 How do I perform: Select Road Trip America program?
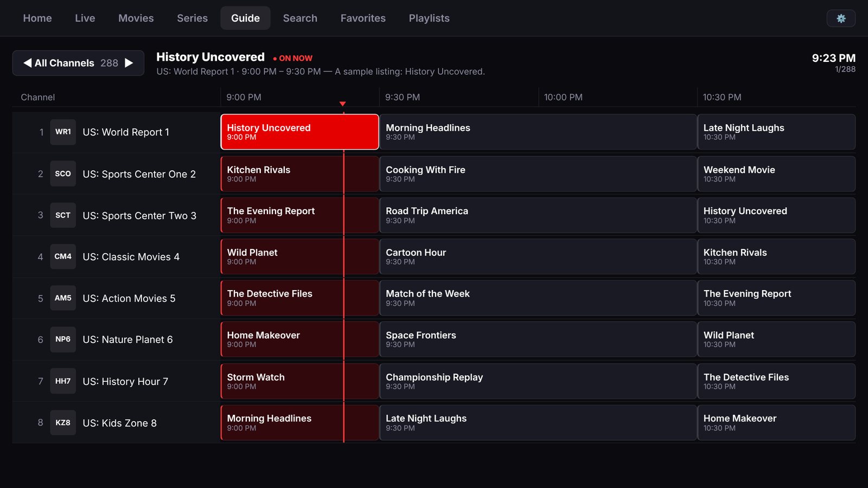(538, 215)
